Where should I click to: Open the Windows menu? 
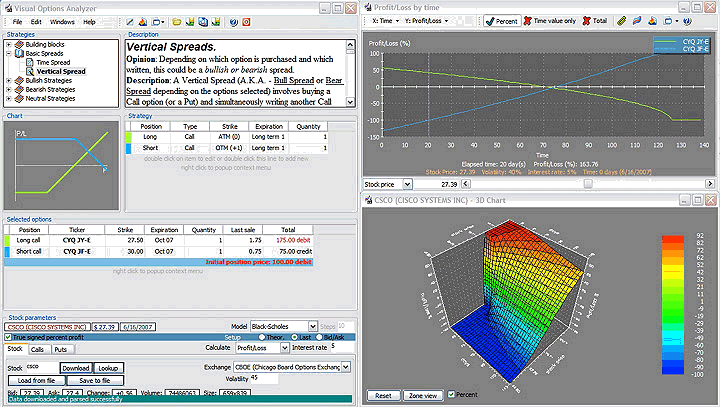pyautogui.click(x=62, y=21)
